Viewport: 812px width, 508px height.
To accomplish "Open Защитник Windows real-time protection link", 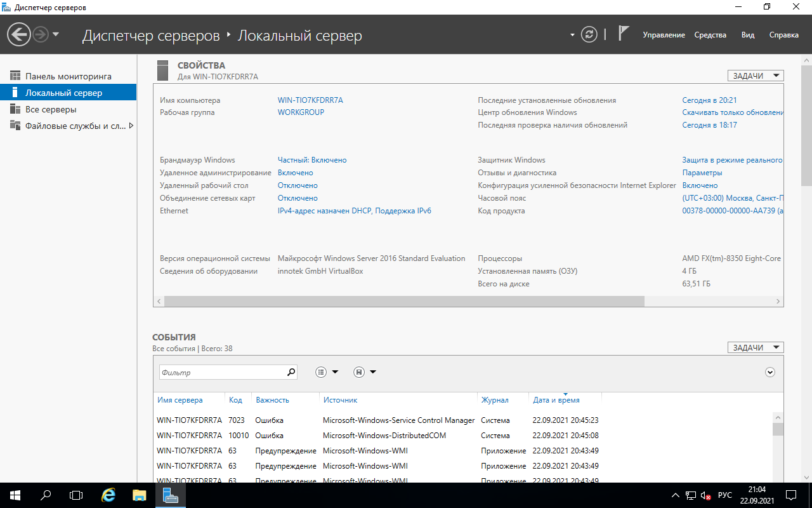I will point(733,160).
